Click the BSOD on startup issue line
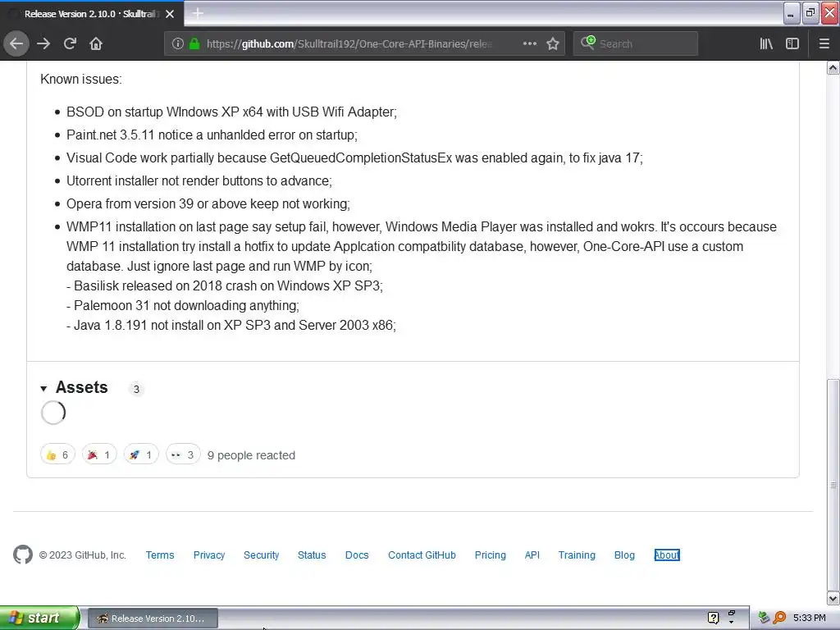 click(x=231, y=112)
